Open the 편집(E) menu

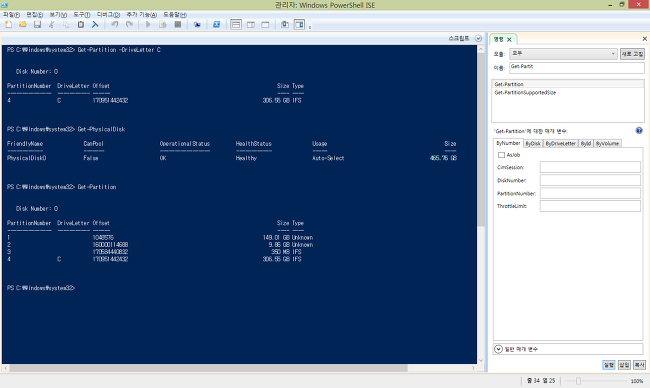pyautogui.click(x=34, y=15)
